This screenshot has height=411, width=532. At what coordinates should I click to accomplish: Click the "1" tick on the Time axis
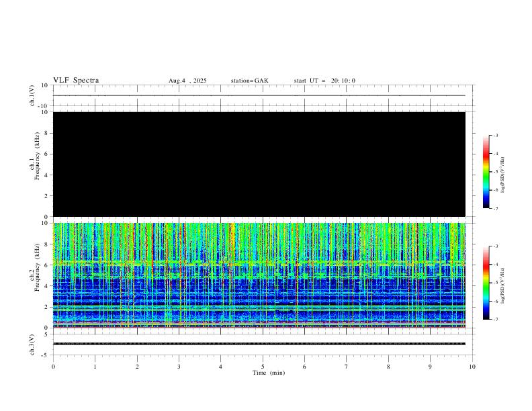95,367
